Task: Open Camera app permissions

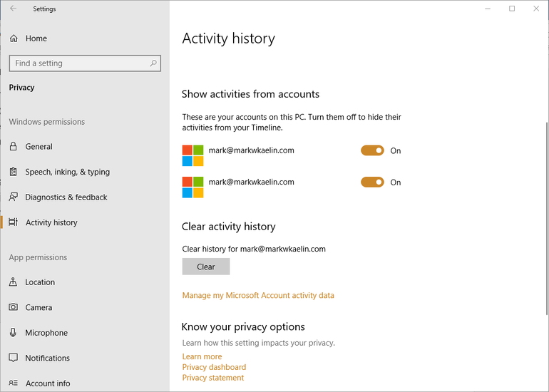Action: click(39, 307)
